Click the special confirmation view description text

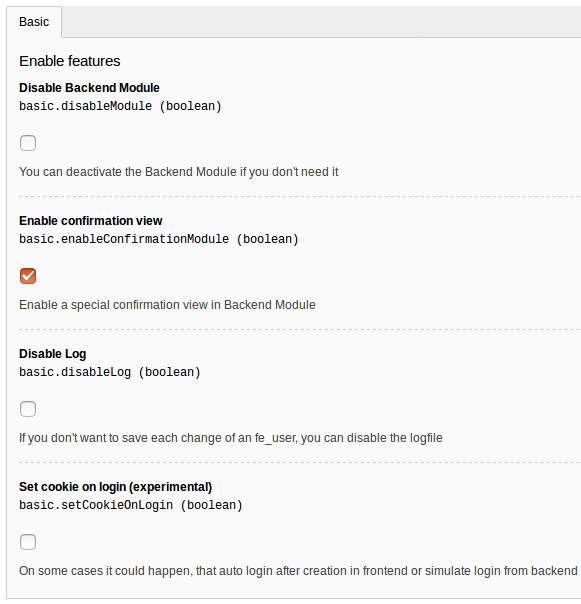(167, 305)
